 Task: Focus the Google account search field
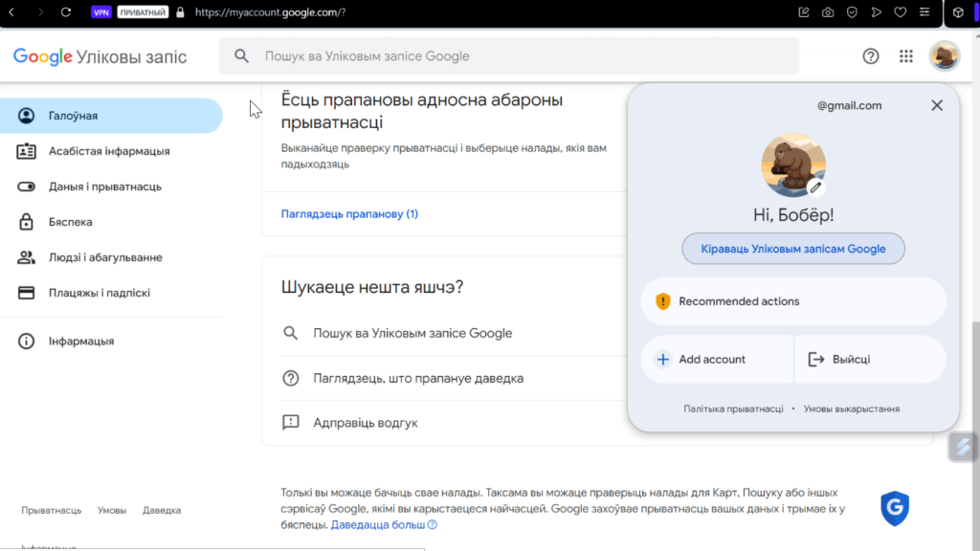click(509, 56)
